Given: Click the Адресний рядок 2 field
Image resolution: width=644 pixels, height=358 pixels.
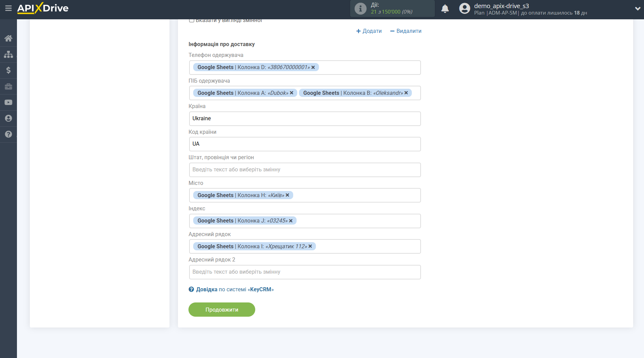Looking at the screenshot, I should (305, 272).
